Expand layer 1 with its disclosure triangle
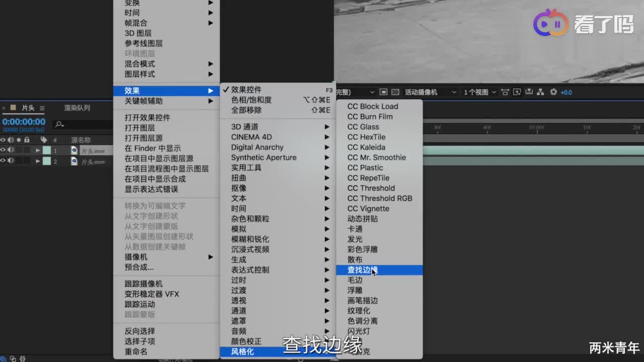Viewport: 644px width, 362px height. pos(38,150)
